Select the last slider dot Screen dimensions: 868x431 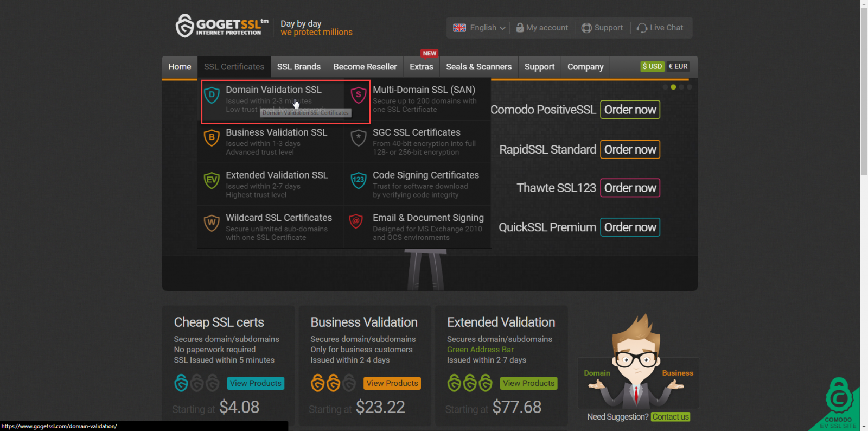pyautogui.click(x=690, y=87)
